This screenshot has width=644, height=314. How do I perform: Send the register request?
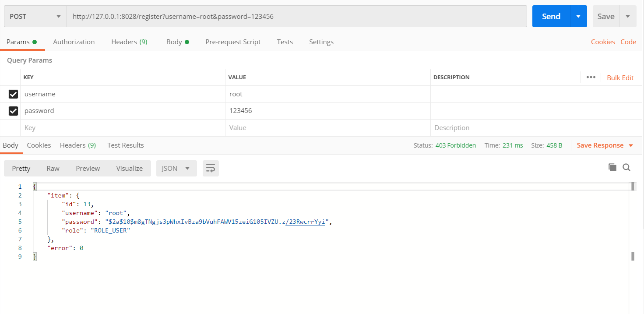[550, 16]
